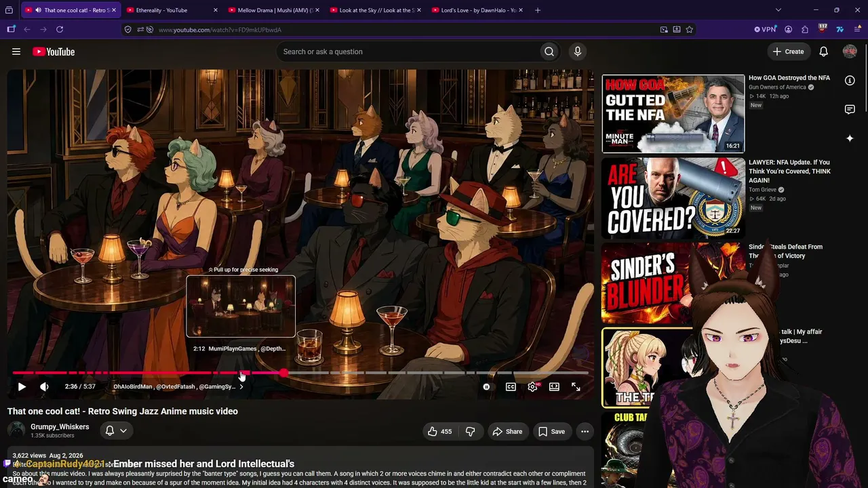This screenshot has width=868, height=488.
Task: Open the ARE YOU COVERED? video thumbnail
Action: 673,198
